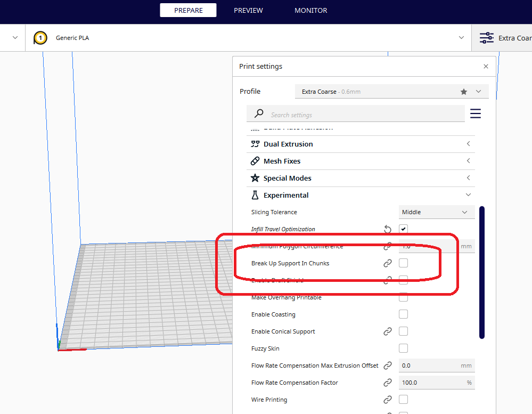Click link icon for Flow Rate Compensation Factor
The height and width of the screenshot is (414, 532).
pyautogui.click(x=388, y=383)
